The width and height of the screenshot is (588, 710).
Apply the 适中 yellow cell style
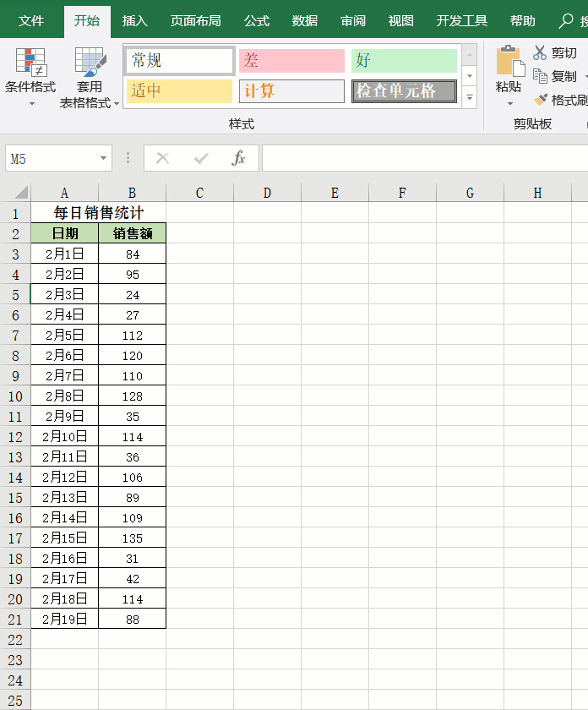(179, 91)
